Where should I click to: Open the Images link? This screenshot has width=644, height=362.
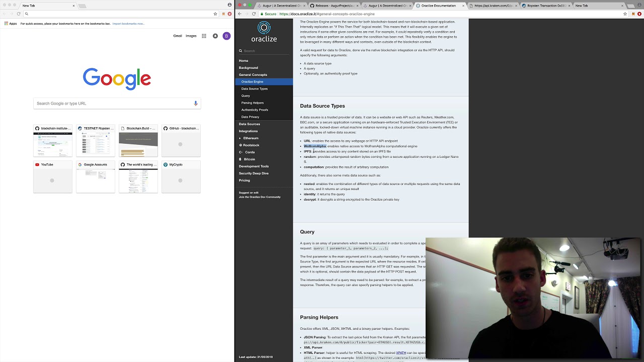[191, 36]
